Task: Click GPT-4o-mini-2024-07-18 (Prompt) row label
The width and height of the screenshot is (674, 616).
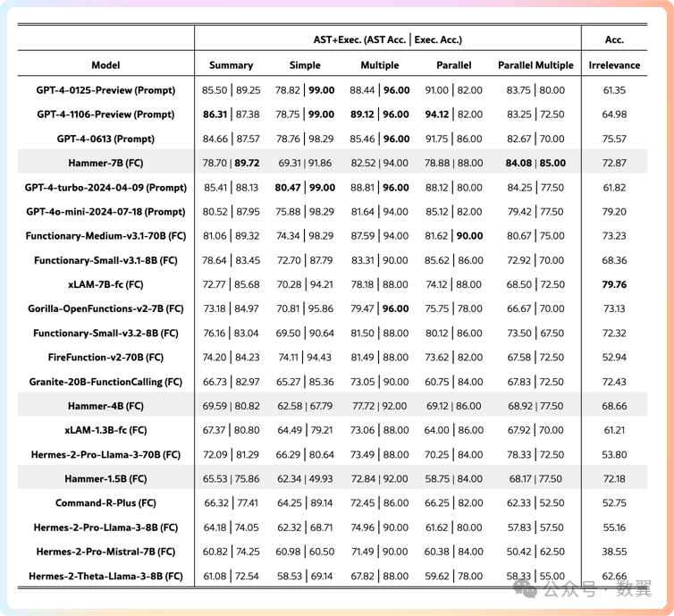Action: coord(105,212)
